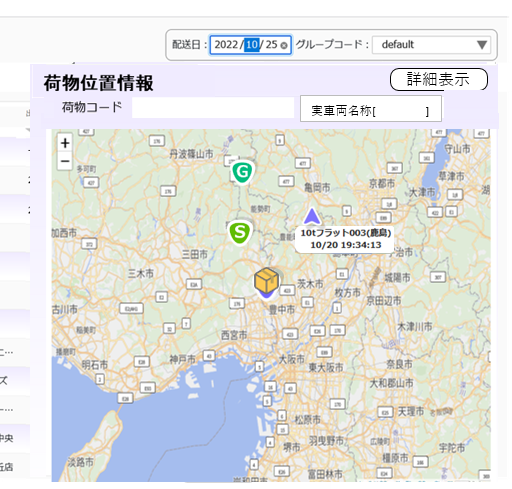Click 守山市 label on the map
The height and width of the screenshot is (489, 512).
coord(457,149)
